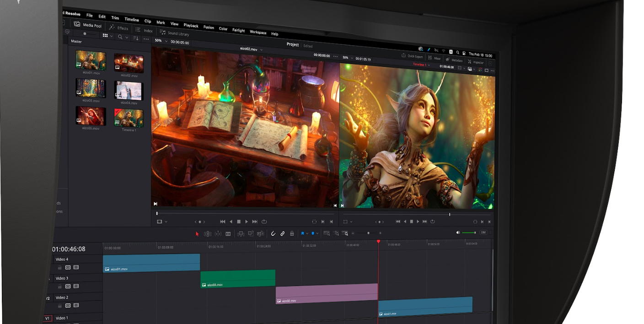Open the Timeline menu
This screenshot has width=644, height=324.
click(x=132, y=20)
